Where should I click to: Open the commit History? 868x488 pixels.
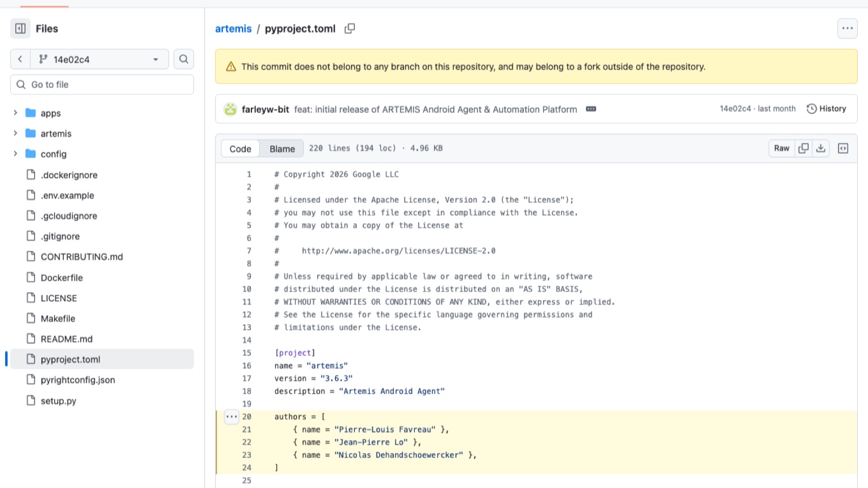pyautogui.click(x=826, y=108)
